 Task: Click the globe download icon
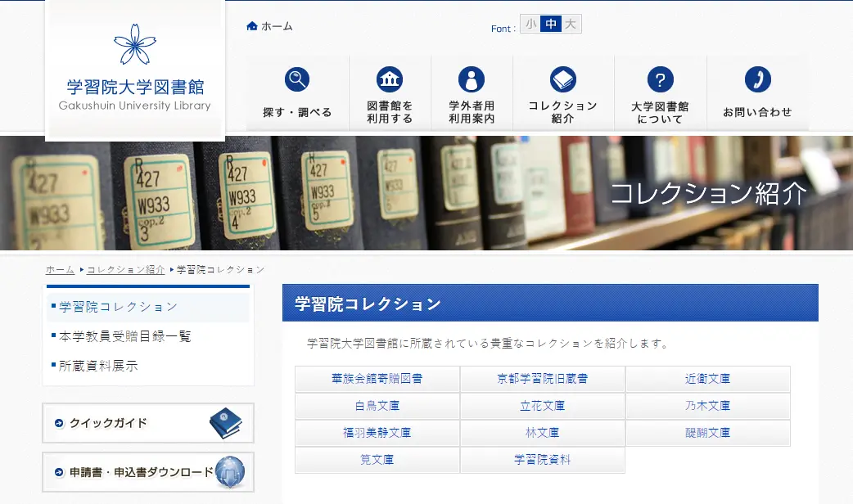(x=230, y=472)
